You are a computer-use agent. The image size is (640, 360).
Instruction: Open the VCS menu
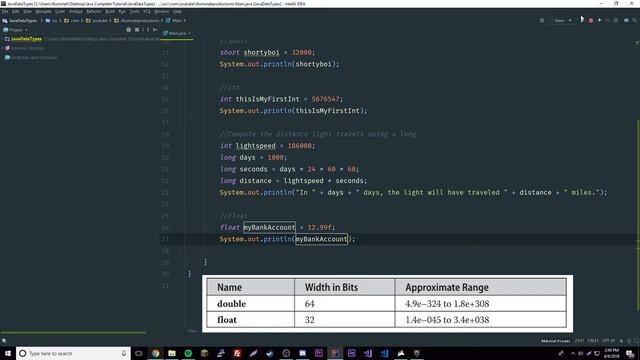click(147, 11)
